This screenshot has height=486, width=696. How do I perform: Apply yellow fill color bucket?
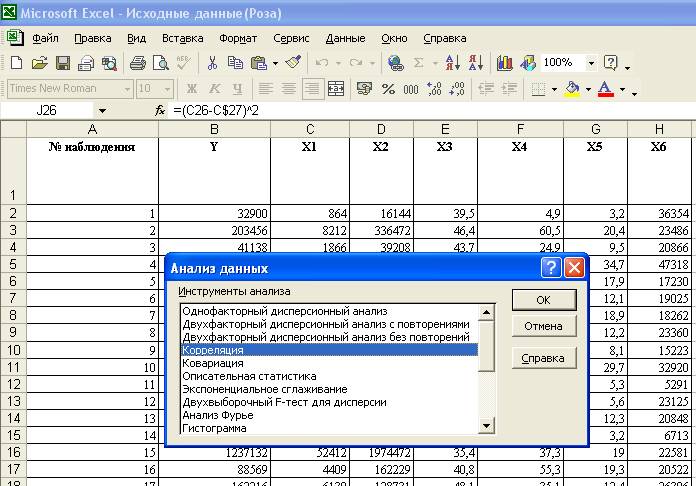573,89
